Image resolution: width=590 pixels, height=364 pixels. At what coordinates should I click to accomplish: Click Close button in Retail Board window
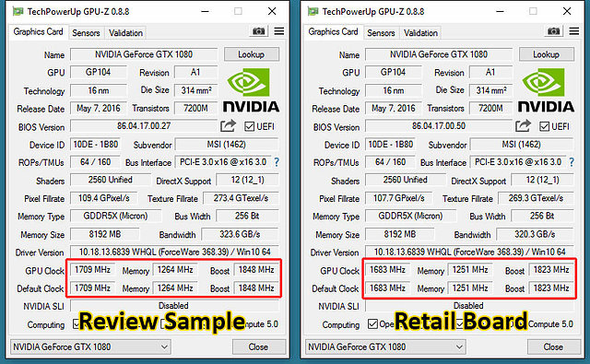[x=553, y=346]
